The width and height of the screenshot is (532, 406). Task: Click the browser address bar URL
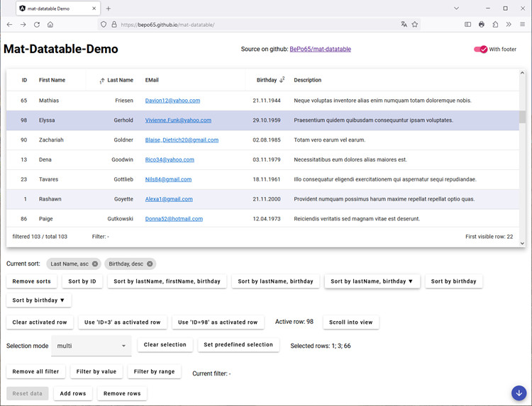click(x=167, y=24)
